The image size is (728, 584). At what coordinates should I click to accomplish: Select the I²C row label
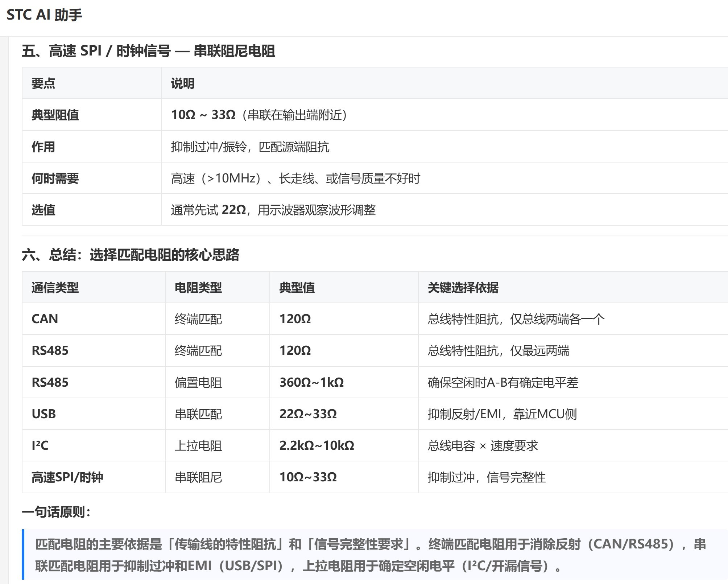(40, 445)
